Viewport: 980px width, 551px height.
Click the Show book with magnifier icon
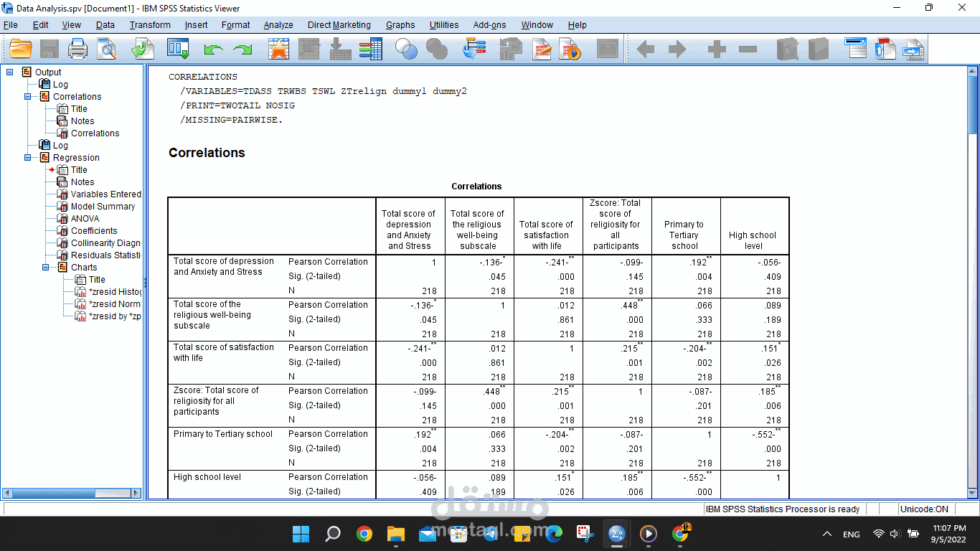(x=788, y=49)
